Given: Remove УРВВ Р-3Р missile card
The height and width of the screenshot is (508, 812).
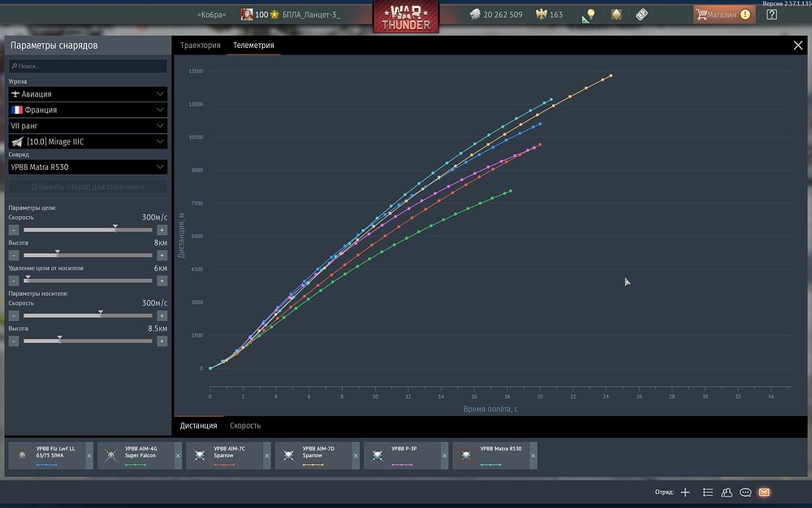Looking at the screenshot, I should (444, 456).
